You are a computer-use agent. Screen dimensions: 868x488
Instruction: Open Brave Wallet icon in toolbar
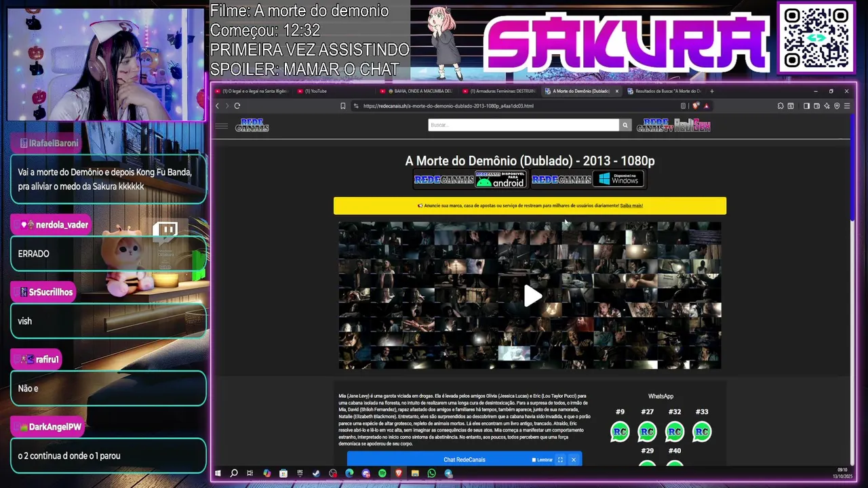tap(816, 106)
